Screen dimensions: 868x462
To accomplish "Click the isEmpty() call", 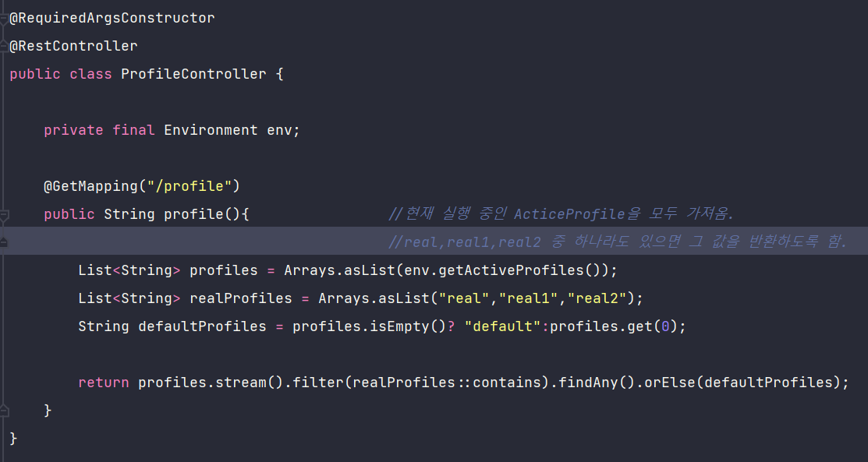I will [408, 326].
